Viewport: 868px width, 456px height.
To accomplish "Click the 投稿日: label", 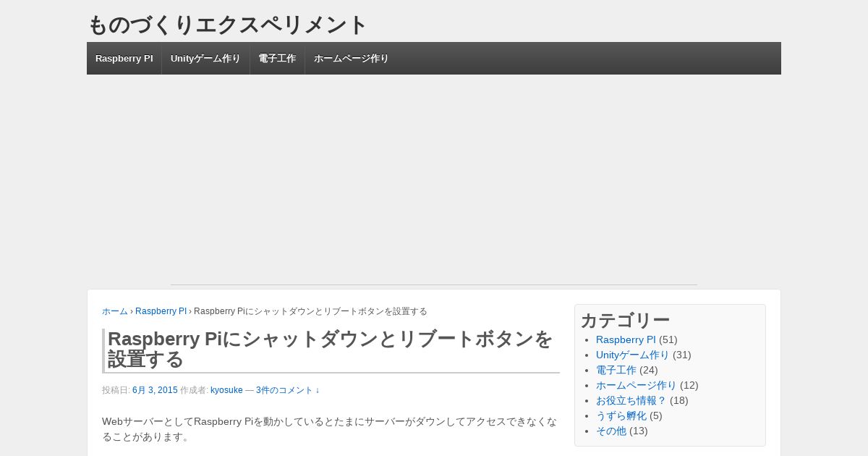I will pyautogui.click(x=116, y=390).
